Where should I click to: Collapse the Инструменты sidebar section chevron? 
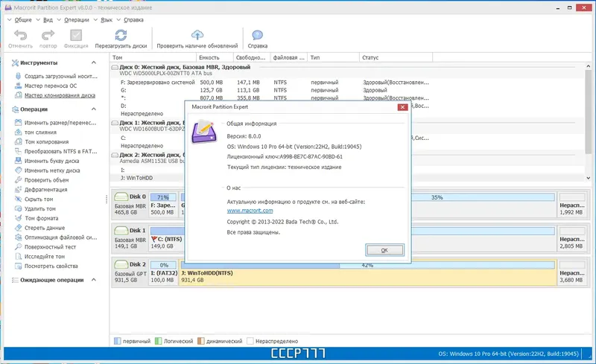(x=94, y=63)
